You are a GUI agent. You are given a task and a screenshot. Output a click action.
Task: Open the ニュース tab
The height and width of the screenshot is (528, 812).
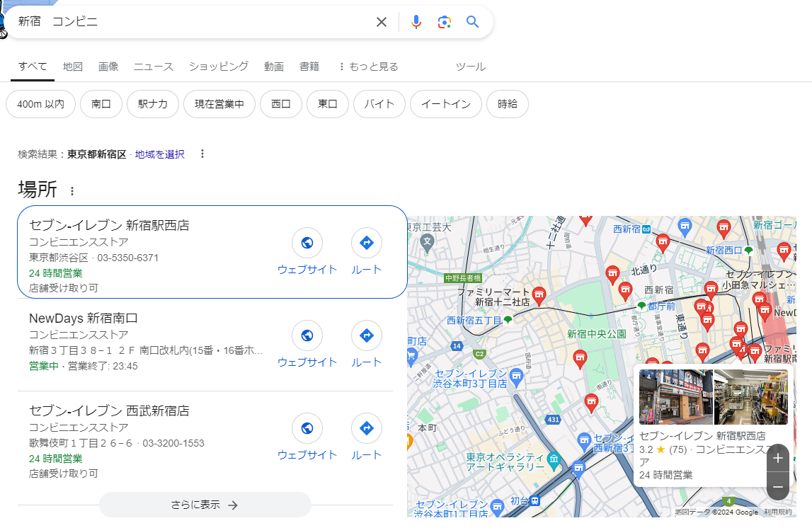click(x=154, y=67)
